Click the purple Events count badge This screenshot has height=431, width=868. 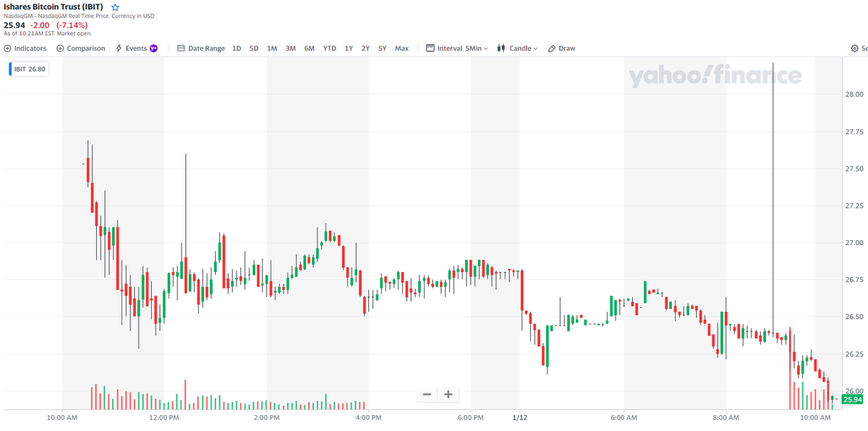153,48
